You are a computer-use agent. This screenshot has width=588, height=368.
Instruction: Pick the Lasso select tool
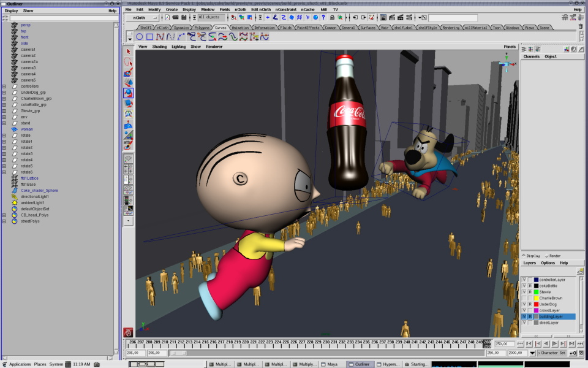pyautogui.click(x=128, y=62)
